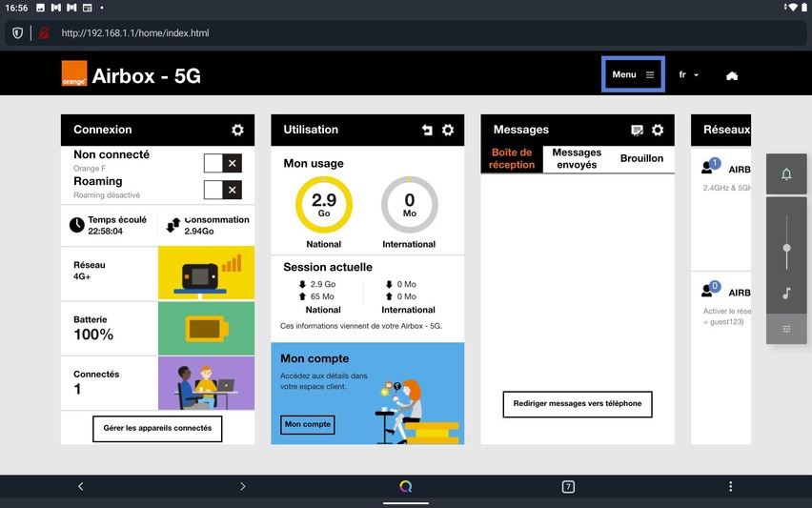The image size is (812, 508).
Task: Click the Connectés people illustration
Action: (206, 383)
